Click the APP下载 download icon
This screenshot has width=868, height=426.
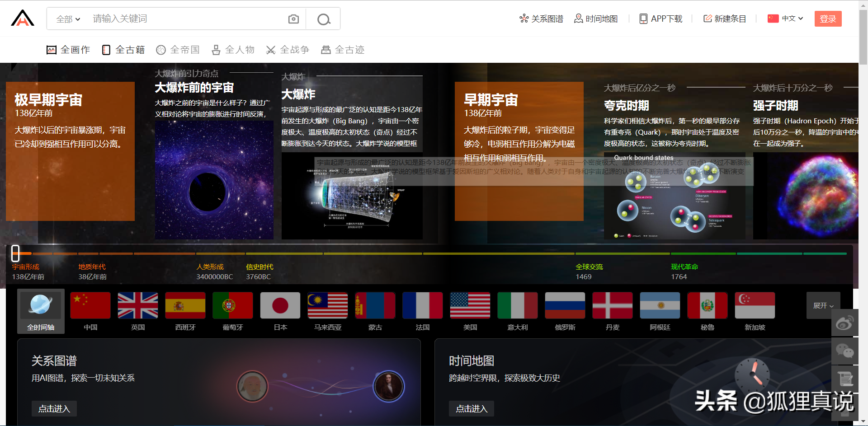point(643,19)
